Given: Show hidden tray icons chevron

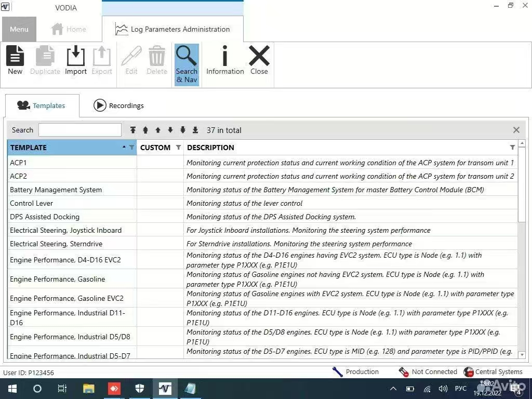Looking at the screenshot, I should [x=393, y=389].
